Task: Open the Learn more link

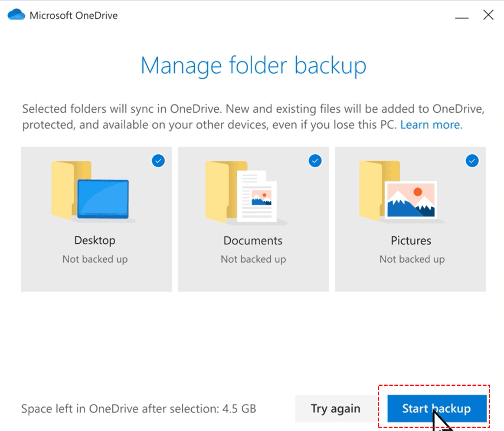Action: tap(431, 125)
